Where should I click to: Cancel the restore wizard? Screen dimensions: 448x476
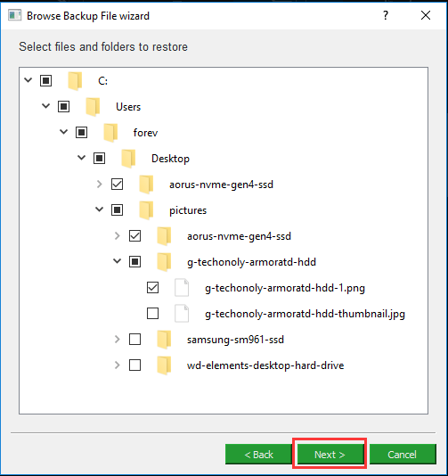(x=403, y=454)
